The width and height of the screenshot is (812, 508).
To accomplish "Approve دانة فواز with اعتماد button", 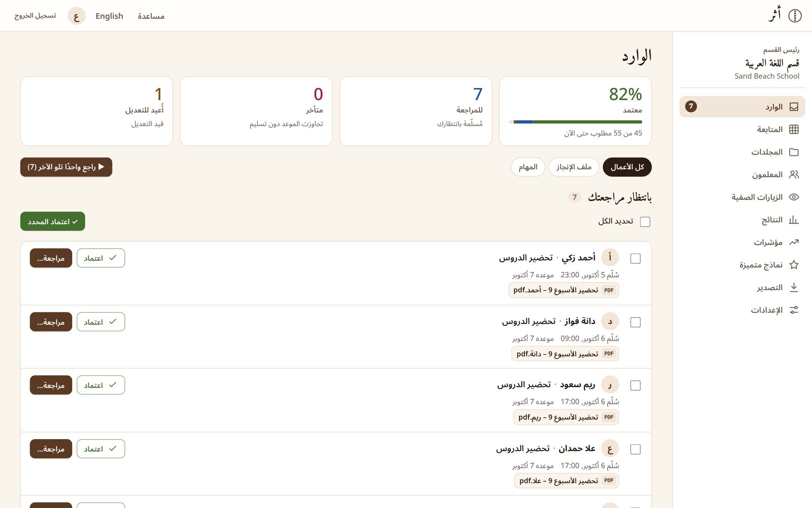I will [x=101, y=322].
